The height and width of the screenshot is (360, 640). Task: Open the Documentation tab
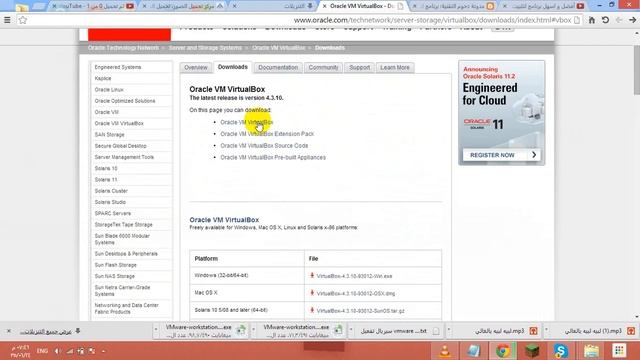coord(278,67)
